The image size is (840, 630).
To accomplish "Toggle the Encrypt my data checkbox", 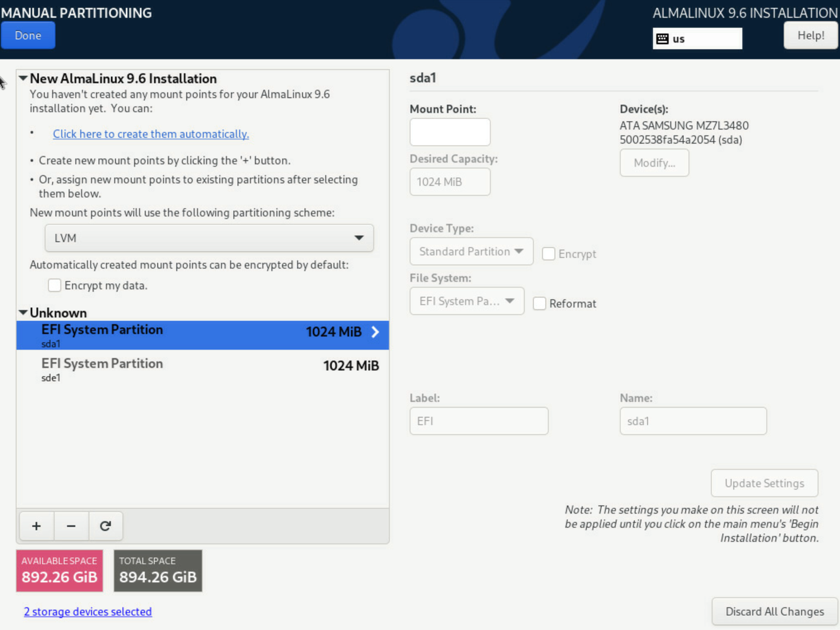I will coord(54,285).
